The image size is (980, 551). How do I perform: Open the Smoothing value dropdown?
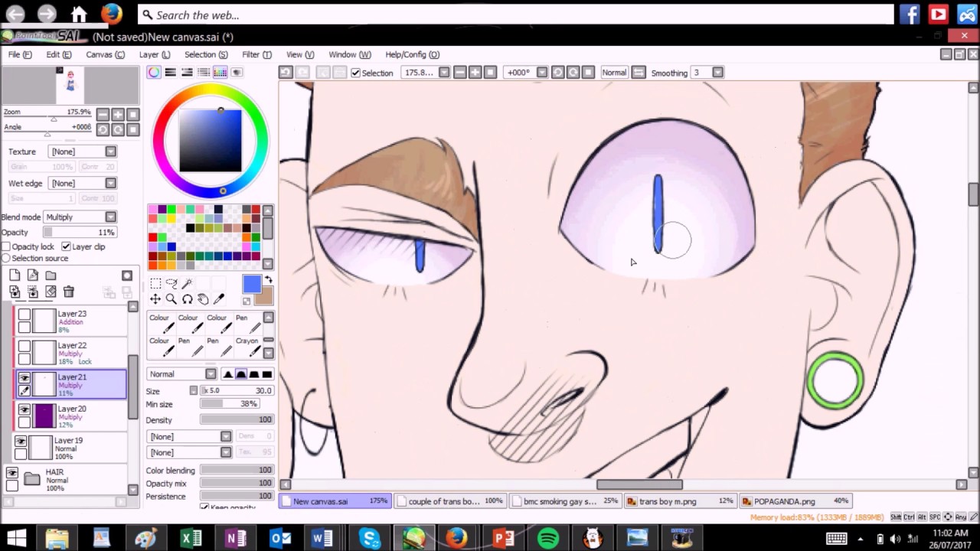pos(717,73)
